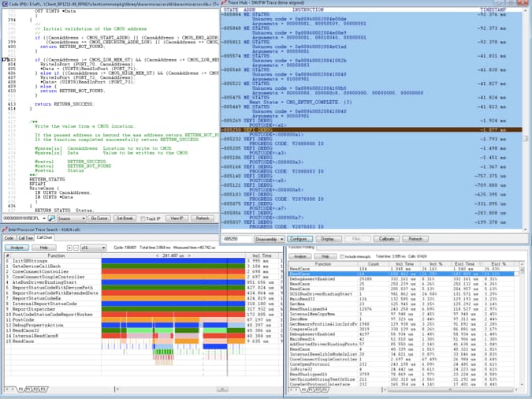Click the Calibrate button
This screenshot has width=532, height=399.
[386, 239]
